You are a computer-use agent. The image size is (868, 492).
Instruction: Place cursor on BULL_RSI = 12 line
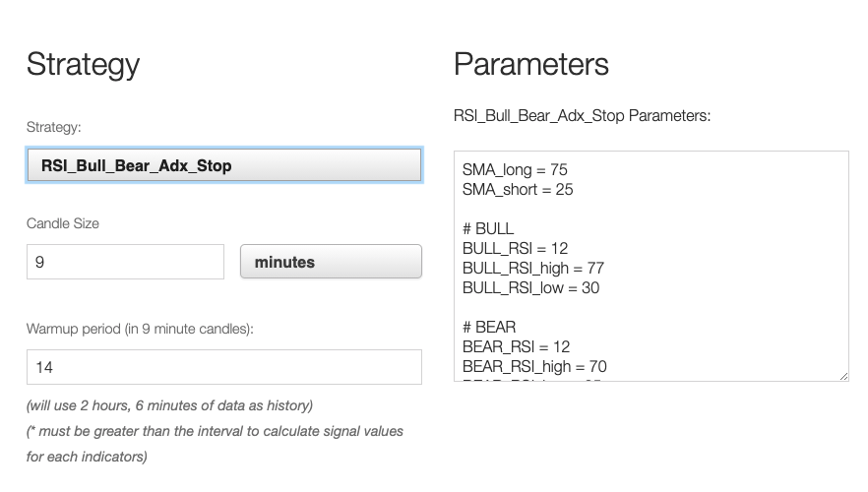click(x=515, y=248)
